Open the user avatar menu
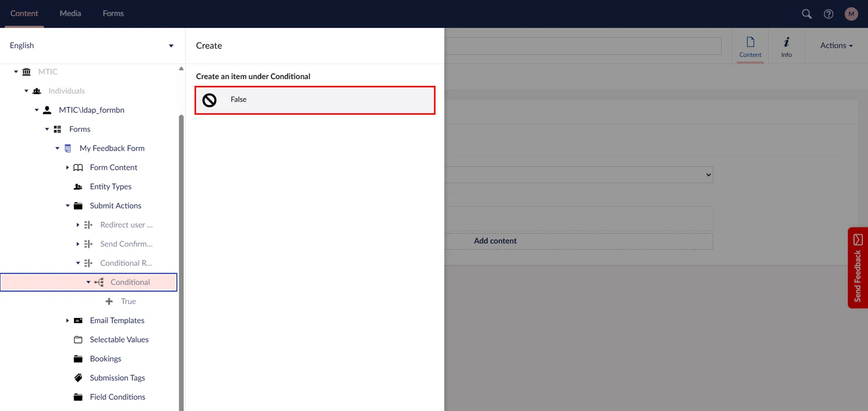The height and width of the screenshot is (411, 868). tap(851, 14)
